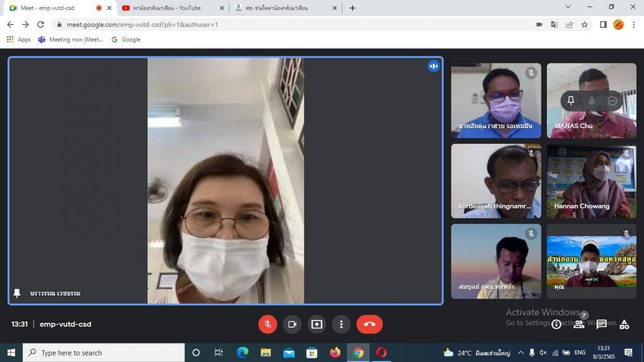Open the Meeting now bookmark

pyautogui.click(x=70, y=40)
